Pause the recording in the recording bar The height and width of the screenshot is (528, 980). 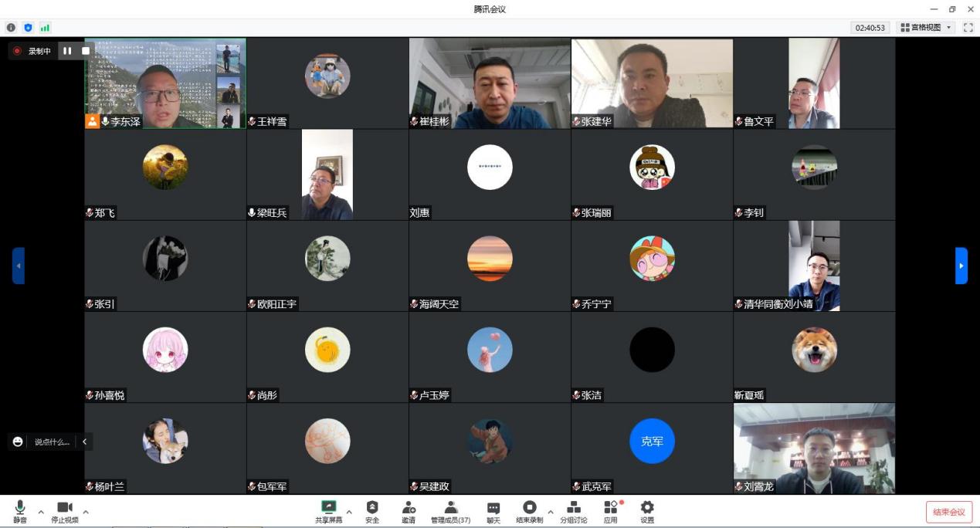[x=67, y=51]
